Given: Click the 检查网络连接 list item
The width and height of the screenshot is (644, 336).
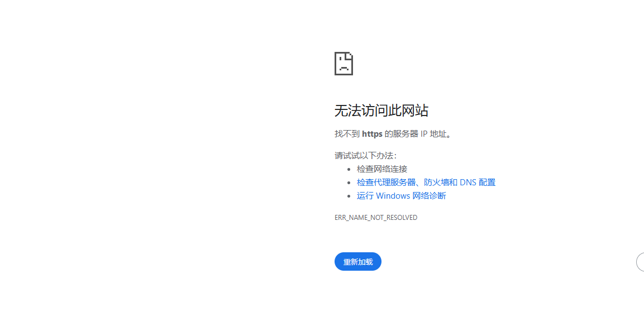Looking at the screenshot, I should pos(382,169).
